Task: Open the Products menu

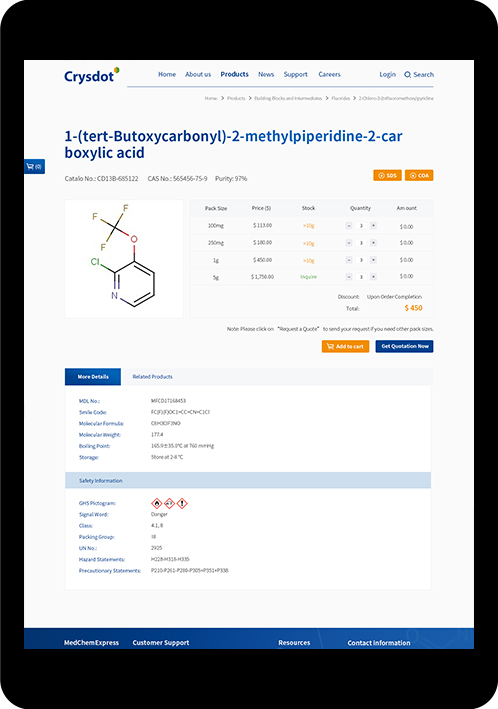Action: click(x=234, y=74)
